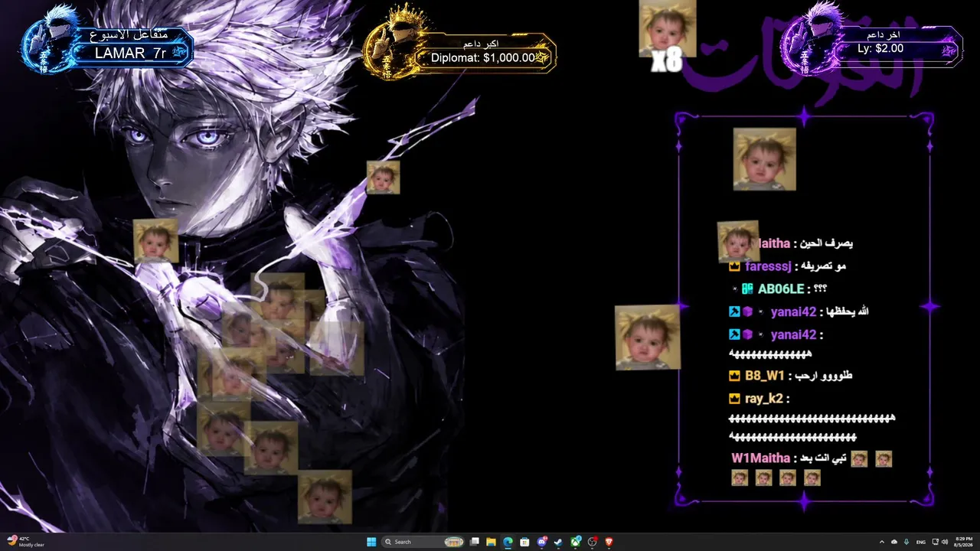Click the taskbar Search box
This screenshot has height=551, width=980.
pyautogui.click(x=423, y=542)
